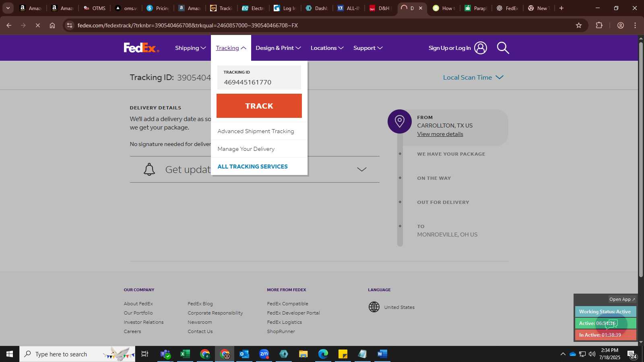Image resolution: width=644 pixels, height=362 pixels.
Task: Open ShopRunner footer link
Action: (281, 331)
